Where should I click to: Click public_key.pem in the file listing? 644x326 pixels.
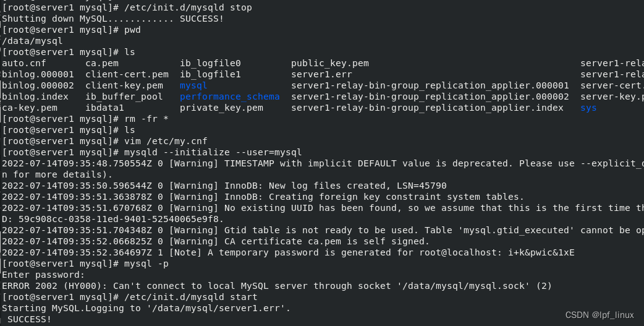(x=329, y=63)
